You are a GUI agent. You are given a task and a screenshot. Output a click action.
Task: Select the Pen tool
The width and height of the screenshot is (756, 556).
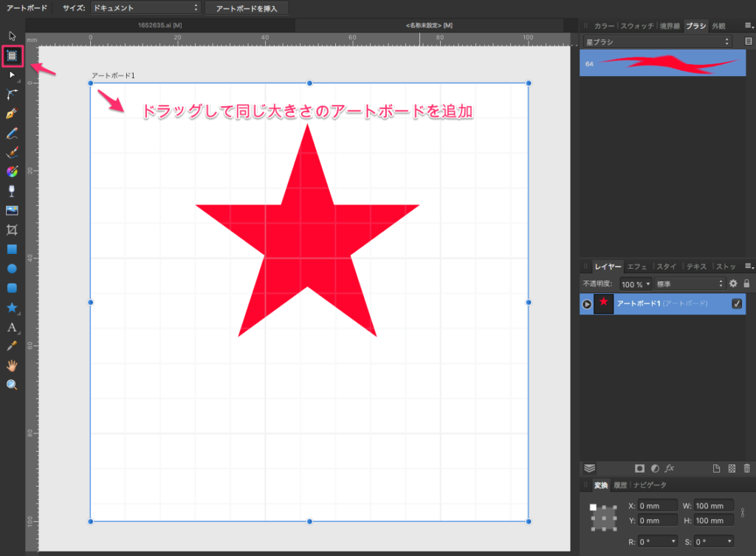(12, 114)
